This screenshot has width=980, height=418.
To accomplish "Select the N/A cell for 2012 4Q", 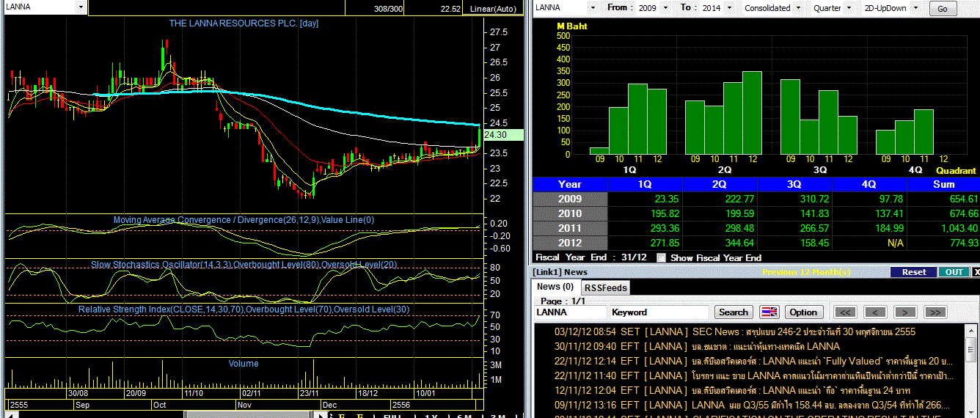I will coord(870,243).
